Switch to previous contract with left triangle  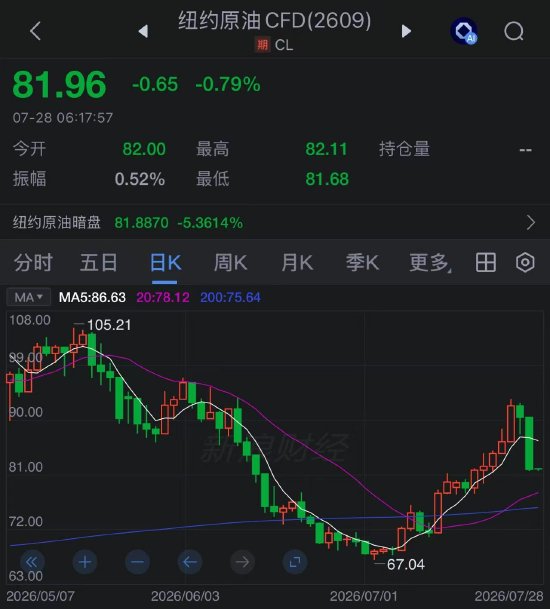(x=143, y=31)
